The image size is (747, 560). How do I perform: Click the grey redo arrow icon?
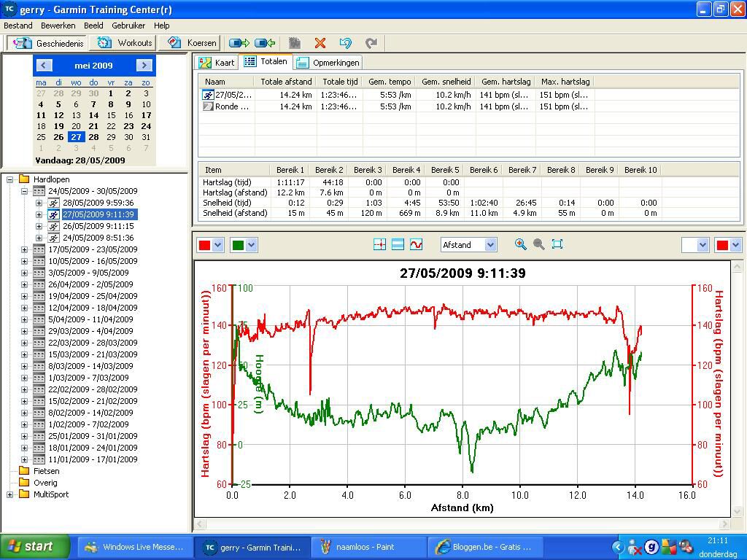pyautogui.click(x=371, y=43)
